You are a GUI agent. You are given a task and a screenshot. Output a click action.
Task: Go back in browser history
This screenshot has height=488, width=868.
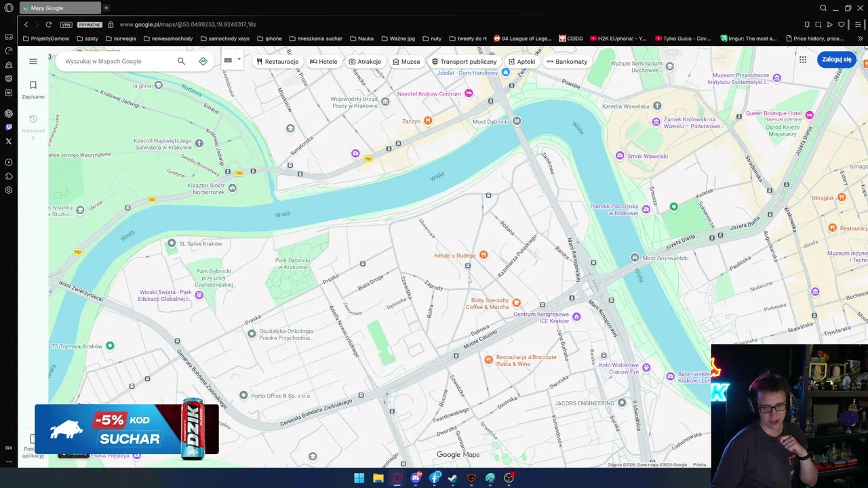coord(26,24)
